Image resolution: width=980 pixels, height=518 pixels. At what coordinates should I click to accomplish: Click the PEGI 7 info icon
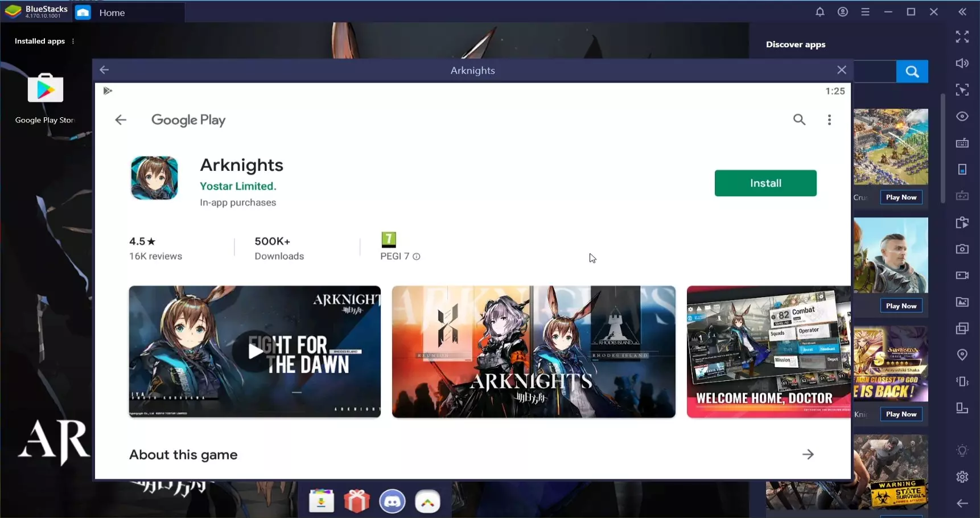pyautogui.click(x=417, y=257)
